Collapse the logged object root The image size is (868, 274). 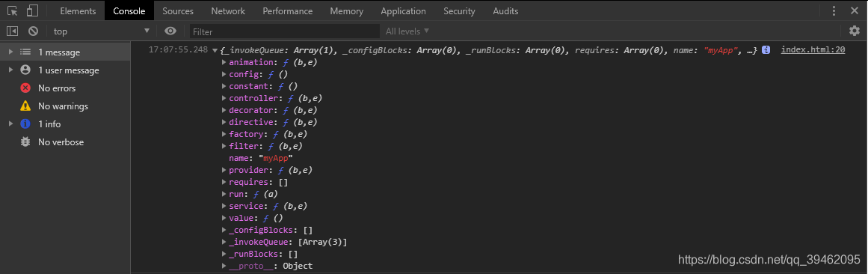click(215, 50)
